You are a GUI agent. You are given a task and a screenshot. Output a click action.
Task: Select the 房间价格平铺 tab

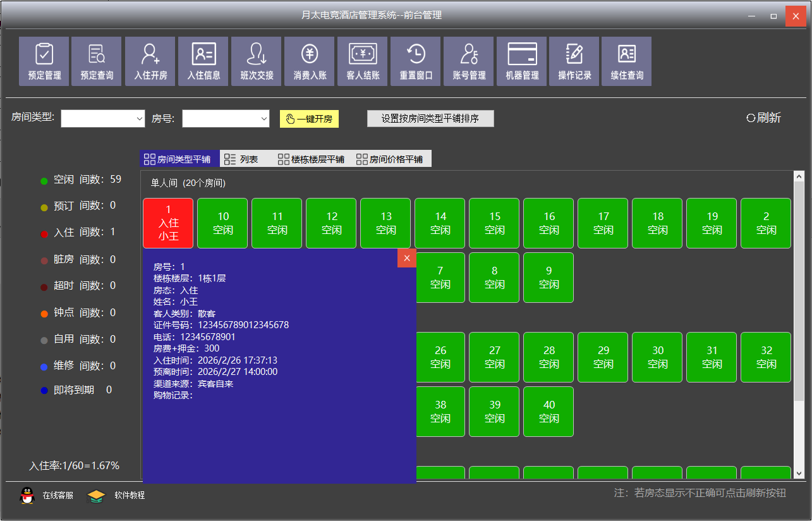pyautogui.click(x=389, y=159)
